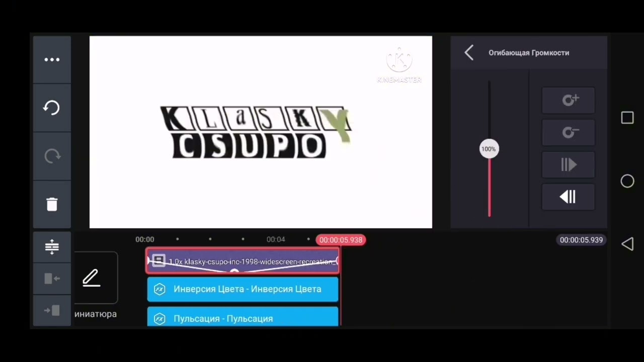Jump to clip end icon
This screenshot has height=362, width=644.
click(52, 310)
